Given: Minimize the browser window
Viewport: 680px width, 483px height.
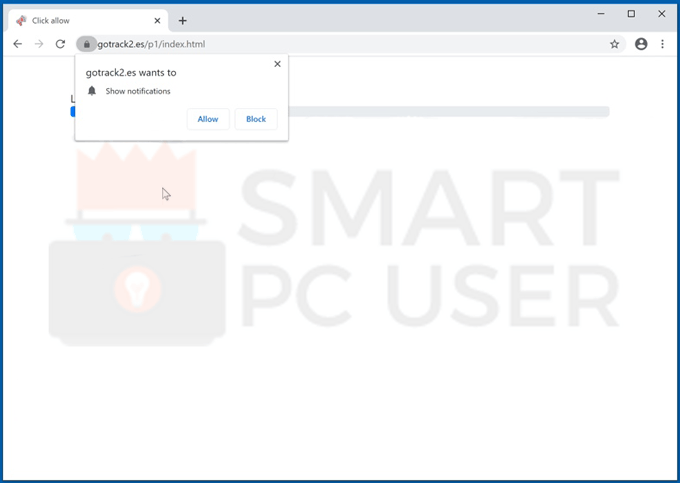Looking at the screenshot, I should click(601, 14).
